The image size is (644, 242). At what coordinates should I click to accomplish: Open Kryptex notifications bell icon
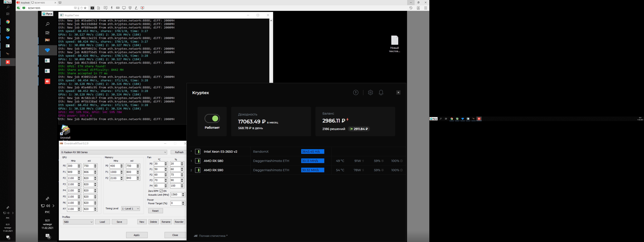[381, 92]
